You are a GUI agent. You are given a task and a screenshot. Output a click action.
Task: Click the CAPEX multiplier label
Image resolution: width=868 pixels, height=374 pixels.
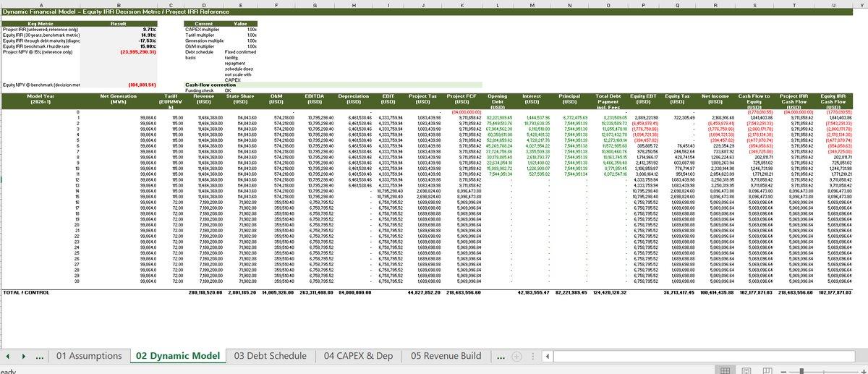pyautogui.click(x=203, y=30)
